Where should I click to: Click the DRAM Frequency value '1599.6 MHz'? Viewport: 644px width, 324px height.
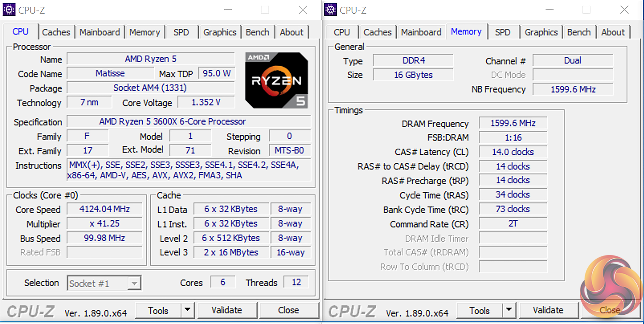pyautogui.click(x=513, y=123)
